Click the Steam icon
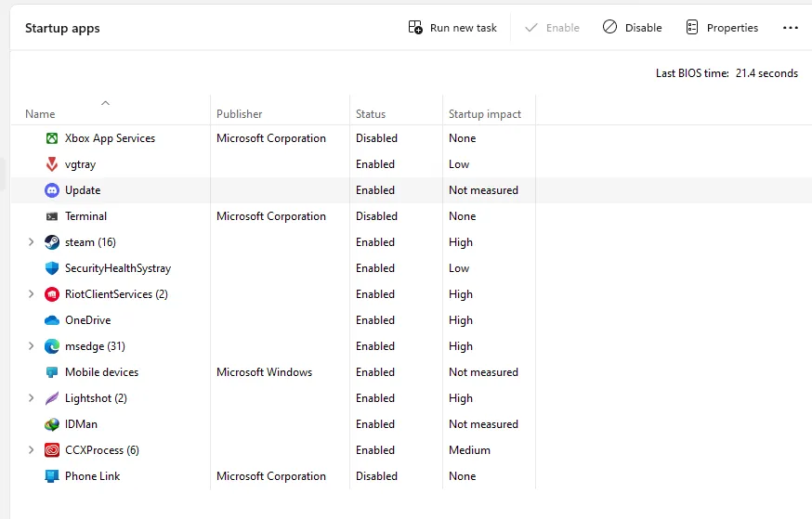The image size is (812, 519). pos(52,242)
